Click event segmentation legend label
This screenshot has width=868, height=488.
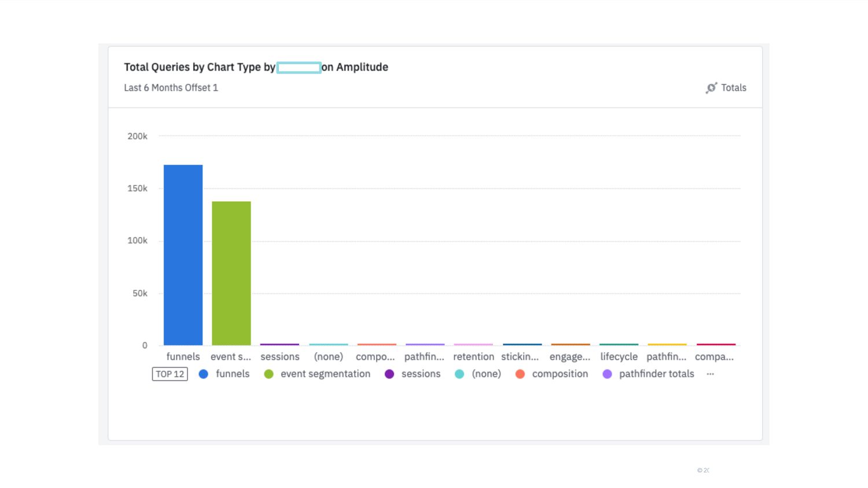pos(325,374)
